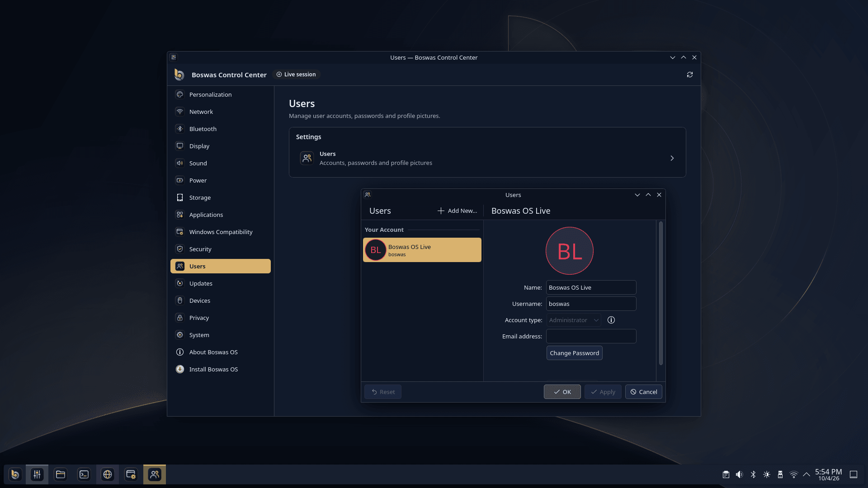Click window settings taskbar icon

(x=131, y=474)
